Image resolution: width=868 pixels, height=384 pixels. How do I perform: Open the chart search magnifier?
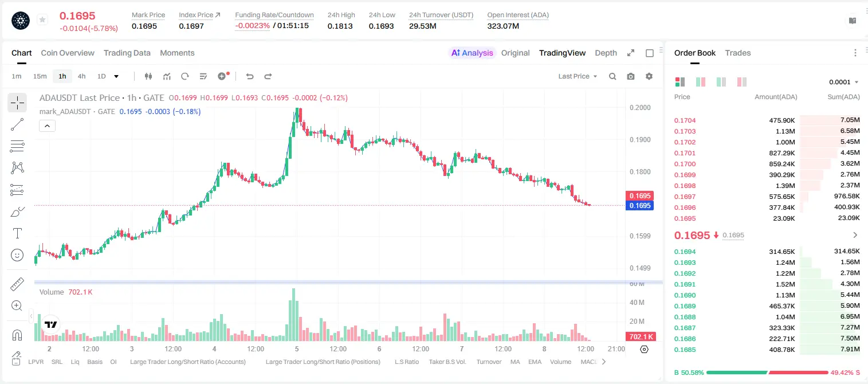(x=612, y=76)
